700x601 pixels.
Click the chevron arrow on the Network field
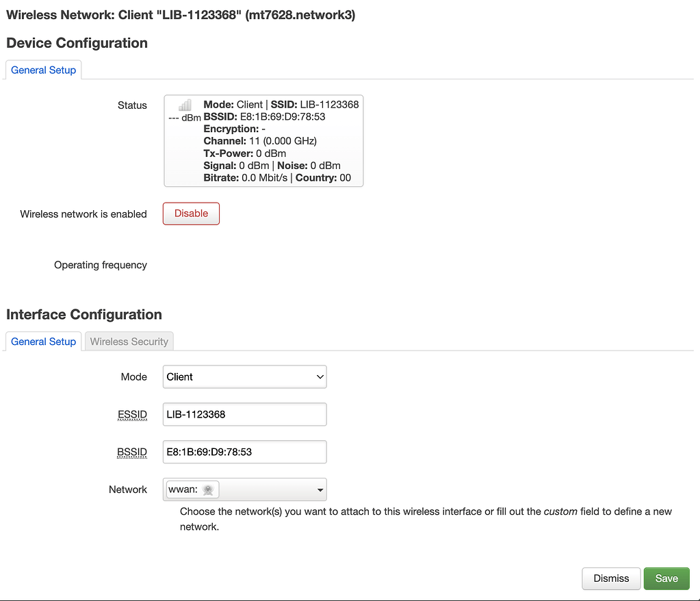319,489
